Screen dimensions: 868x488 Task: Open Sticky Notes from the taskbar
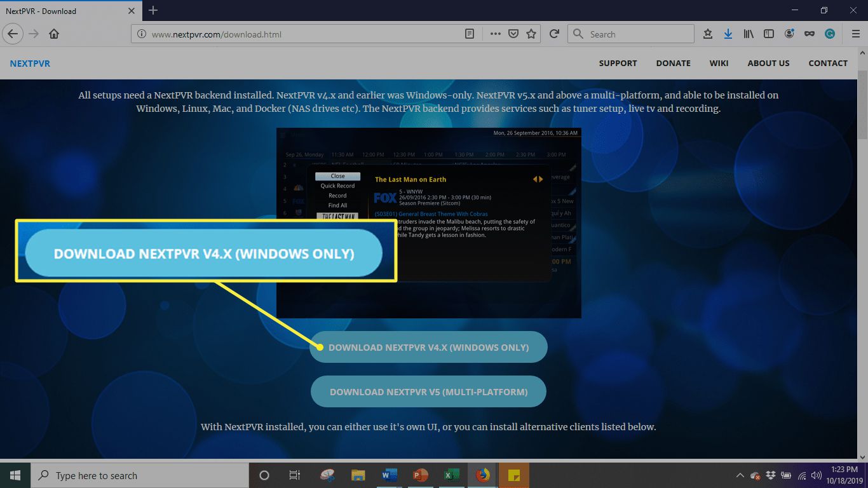click(x=514, y=475)
